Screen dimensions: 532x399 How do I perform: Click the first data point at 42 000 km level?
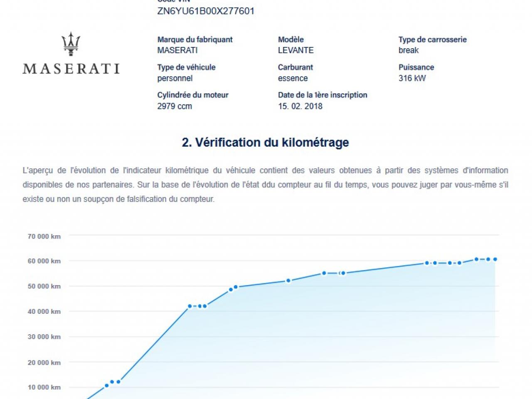click(190, 306)
